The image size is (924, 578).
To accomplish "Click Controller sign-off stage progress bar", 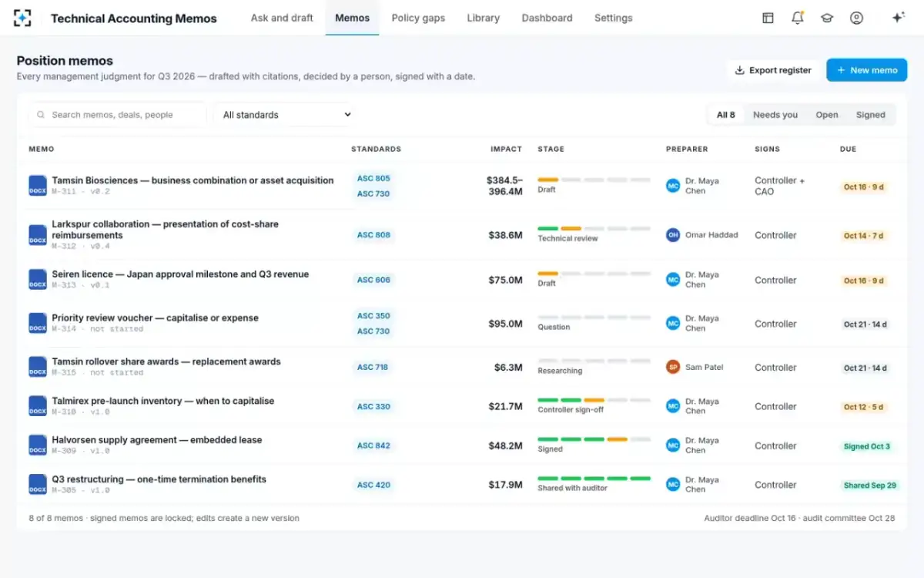I will coord(594,400).
